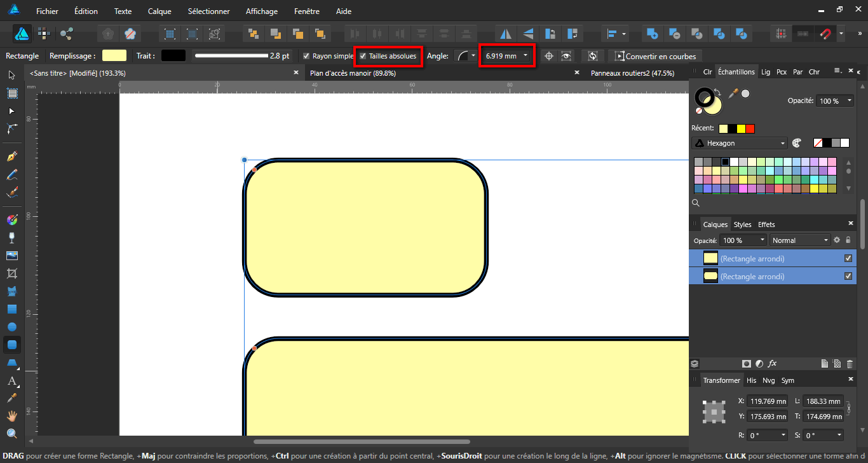Expand the Normal blend mode dropdown
The height and width of the screenshot is (463, 868).
coord(800,240)
